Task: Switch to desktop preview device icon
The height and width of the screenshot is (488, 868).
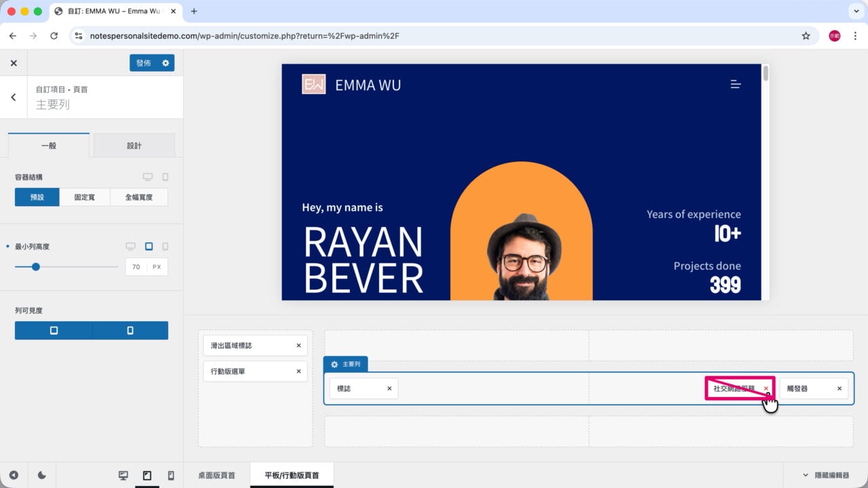Action: (x=123, y=476)
